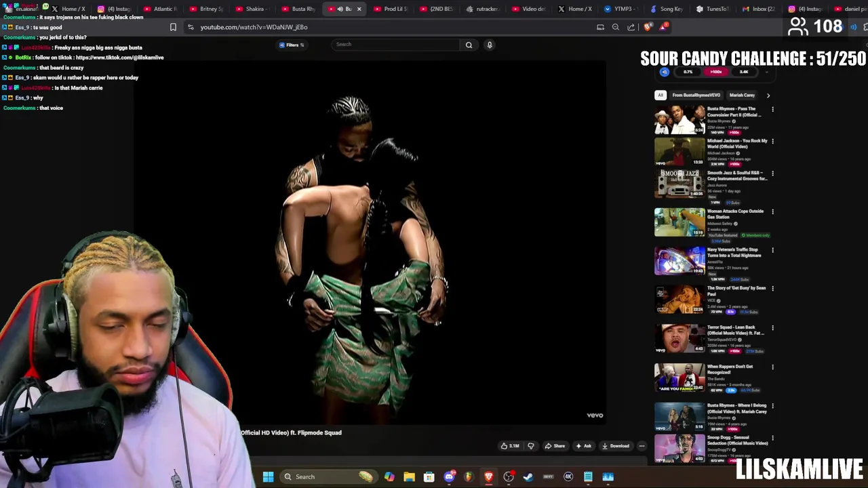Open options menu for Michael Jackson video
The height and width of the screenshot is (488, 868).
point(772,142)
